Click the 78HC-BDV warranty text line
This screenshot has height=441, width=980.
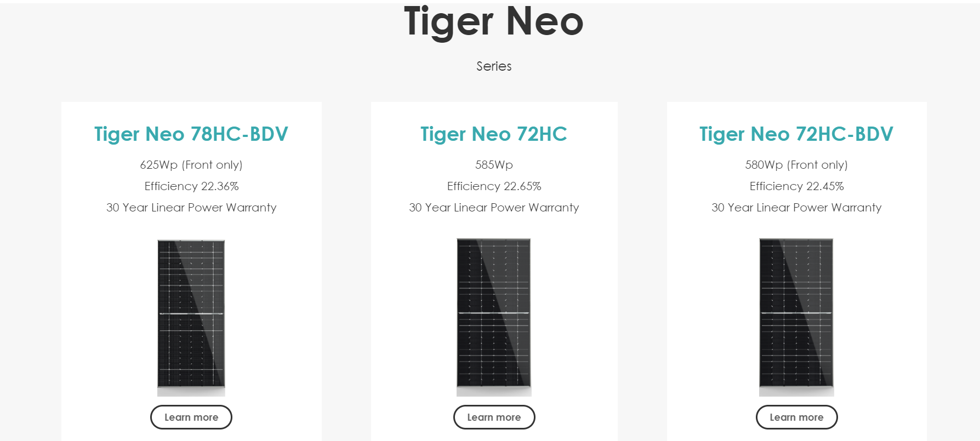pos(191,208)
